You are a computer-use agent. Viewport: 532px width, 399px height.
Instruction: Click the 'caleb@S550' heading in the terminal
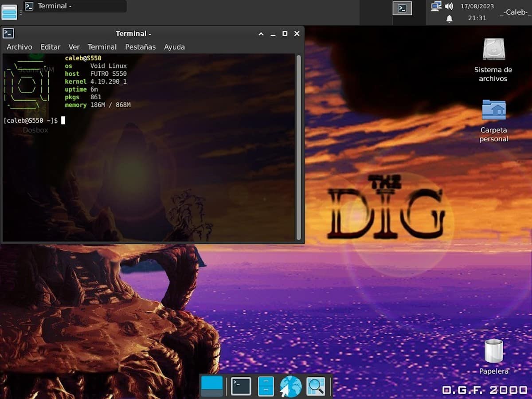(x=83, y=58)
